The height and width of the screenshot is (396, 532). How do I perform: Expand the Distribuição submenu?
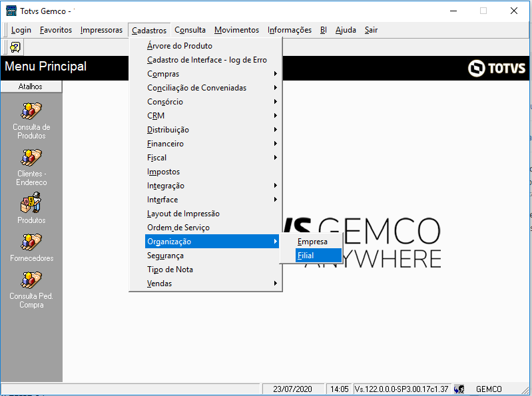click(x=212, y=130)
